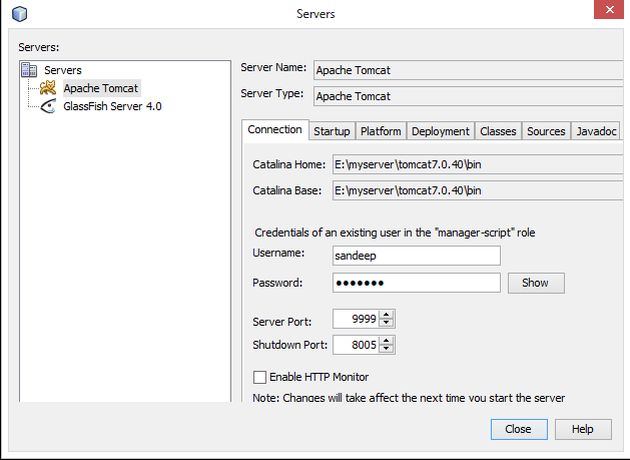Click the Password input field

click(415, 283)
